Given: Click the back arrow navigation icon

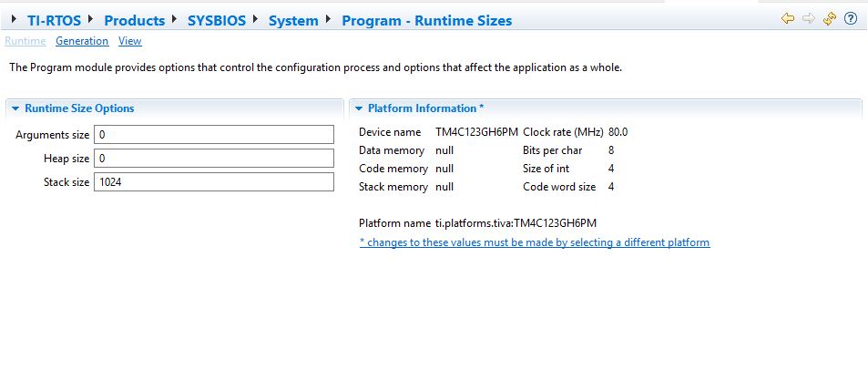Looking at the screenshot, I should [788, 19].
